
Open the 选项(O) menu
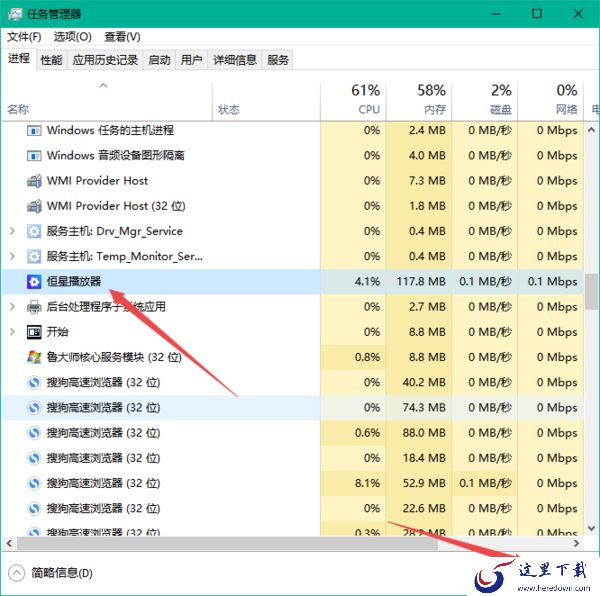coord(73,37)
